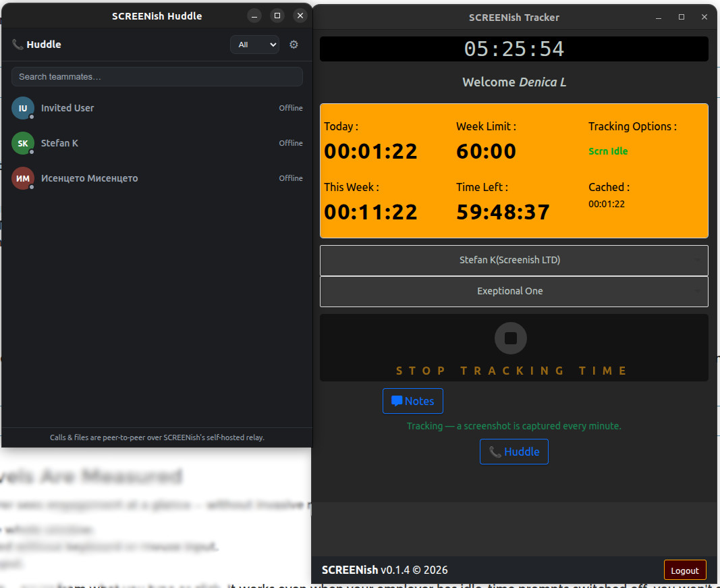This screenshot has width=720, height=588.
Task: Click the Huddle phone icon header
Action: [18, 44]
